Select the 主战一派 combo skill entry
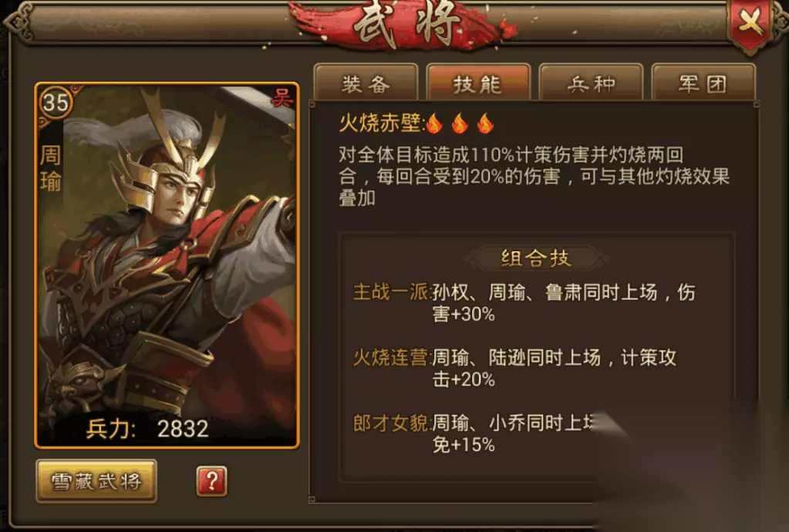Screen dimensions: 789x532 coord(524,303)
